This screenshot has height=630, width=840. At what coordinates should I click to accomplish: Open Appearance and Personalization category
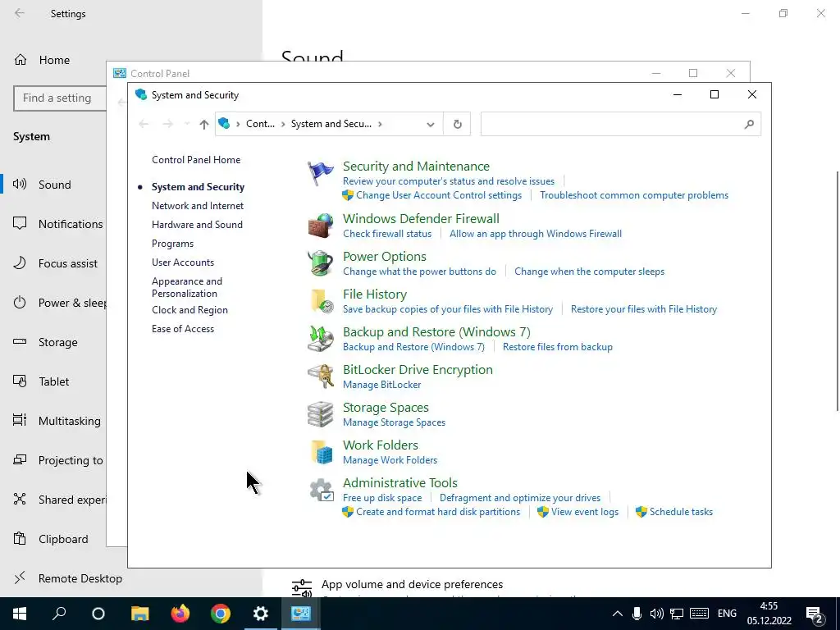(186, 287)
